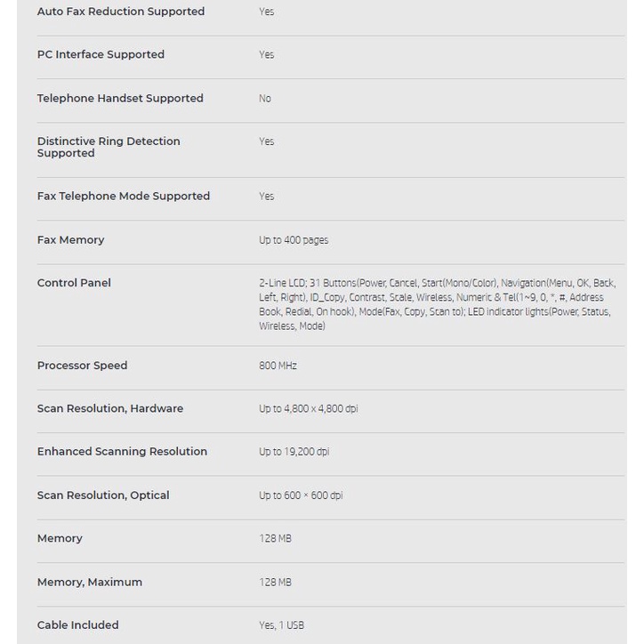The height and width of the screenshot is (644, 644).
Task: Click the Fax Memory label
Action: point(70,239)
